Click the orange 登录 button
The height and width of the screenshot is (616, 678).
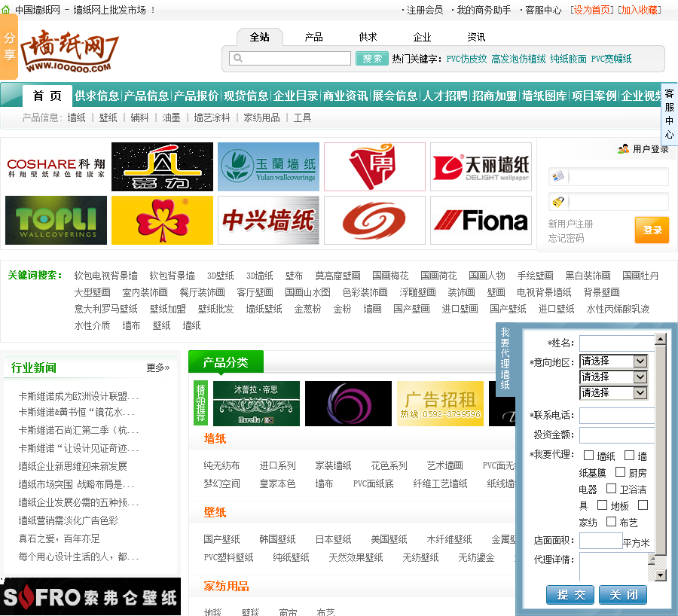click(x=652, y=230)
